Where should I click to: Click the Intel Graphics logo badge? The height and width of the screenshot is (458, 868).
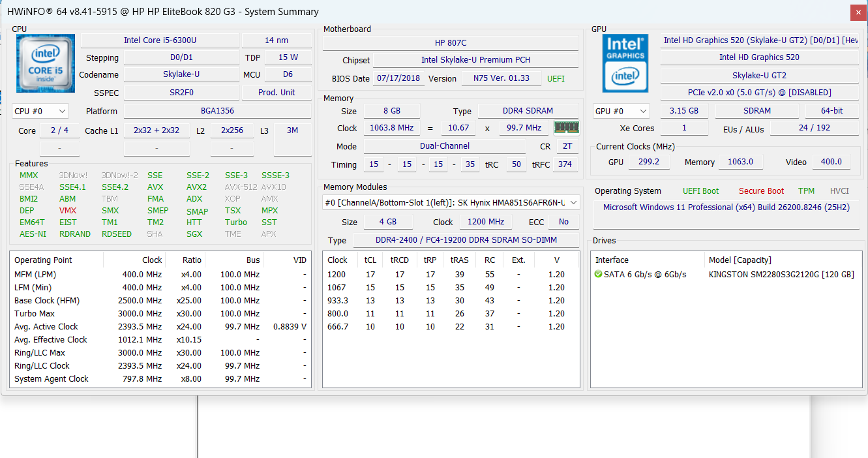pyautogui.click(x=625, y=63)
